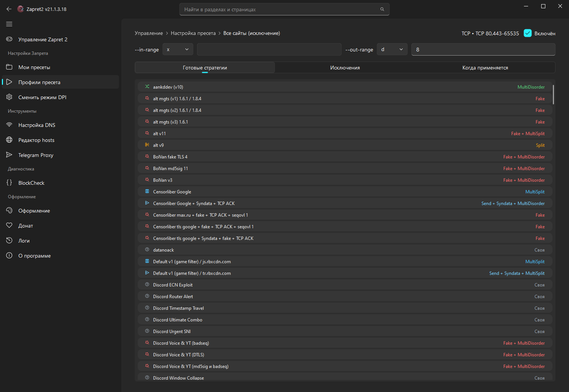Click the send icon beside Telegram Proxy

[x=9, y=155]
